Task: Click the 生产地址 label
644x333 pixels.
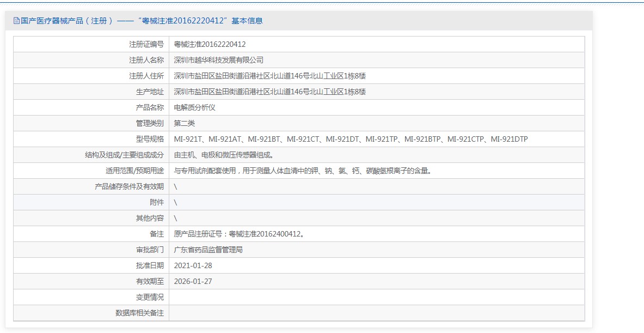Action: point(150,92)
